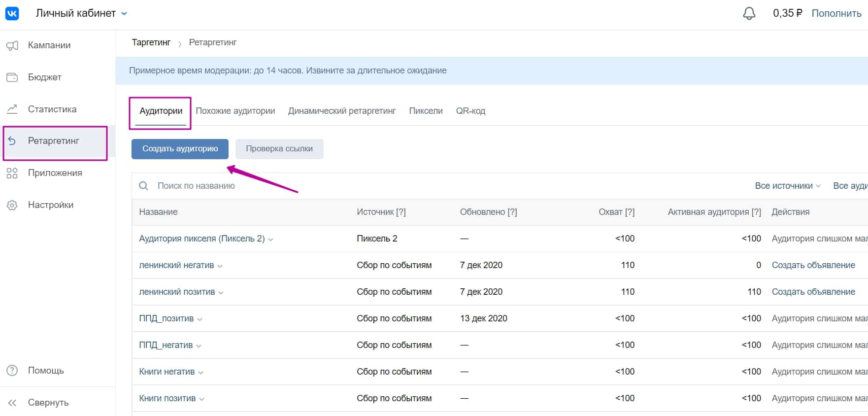Click the Источник [?] help hint

pyautogui.click(x=401, y=212)
